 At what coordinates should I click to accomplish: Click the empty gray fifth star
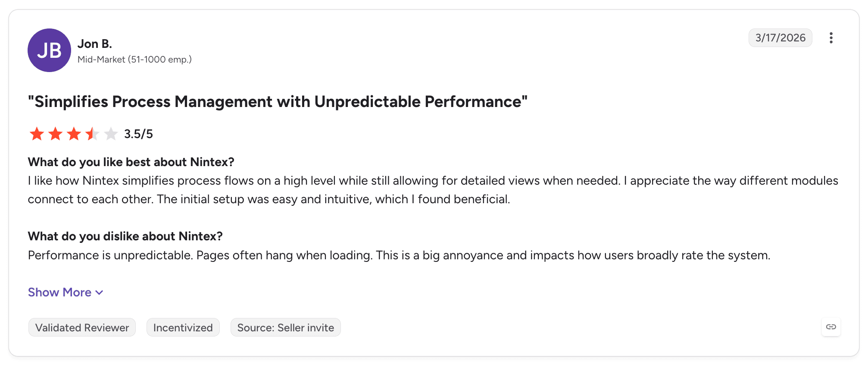(111, 134)
